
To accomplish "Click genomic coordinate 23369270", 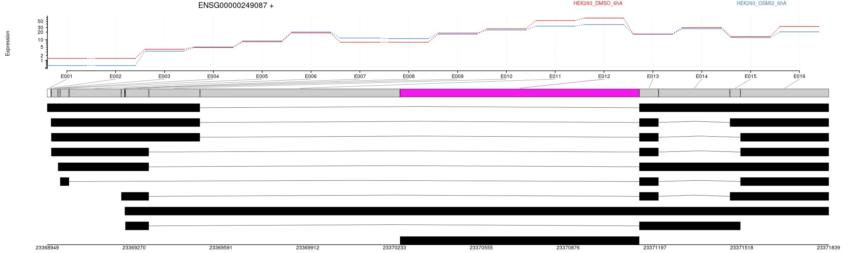I will [134, 248].
